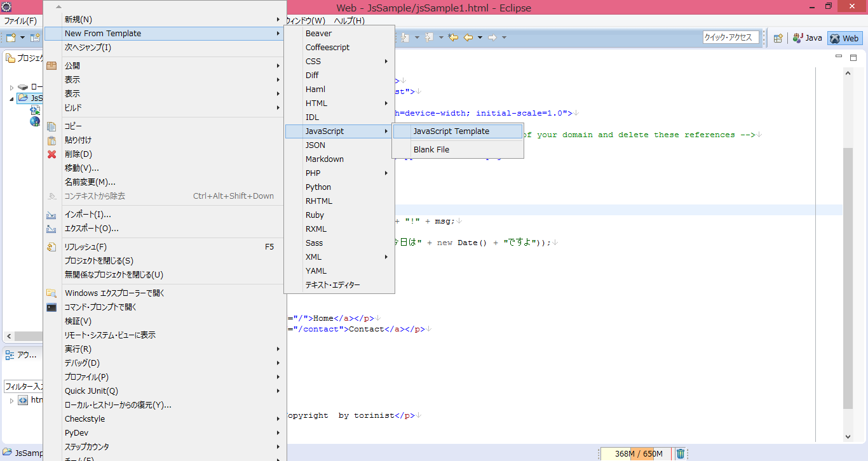868x461 pixels.
Task: Click the import icon beside インポート(I)
Action: click(x=51, y=215)
